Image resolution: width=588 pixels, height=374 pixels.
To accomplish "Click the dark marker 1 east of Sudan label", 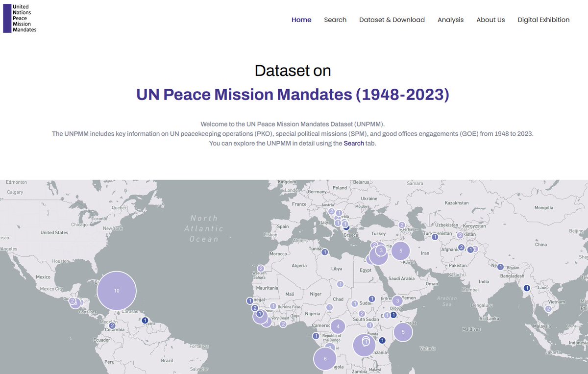I will (x=372, y=299).
